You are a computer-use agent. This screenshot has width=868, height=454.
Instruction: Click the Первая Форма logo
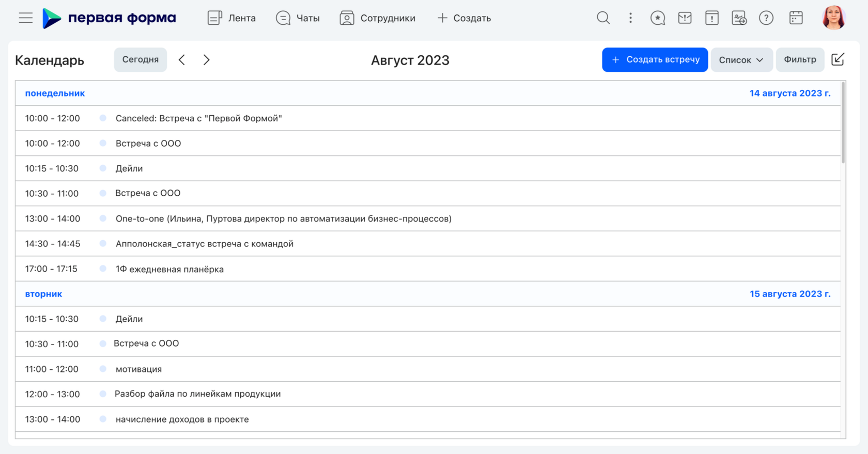[x=109, y=18]
